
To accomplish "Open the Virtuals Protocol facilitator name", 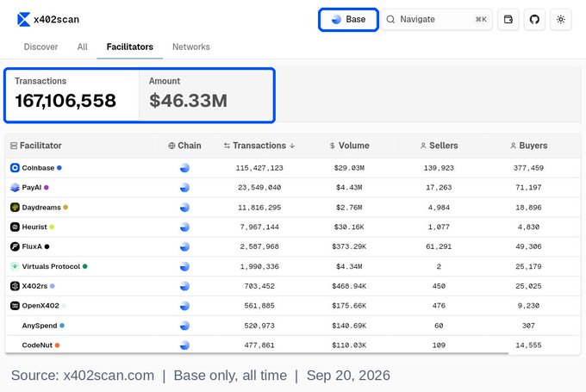I will 51,266.
